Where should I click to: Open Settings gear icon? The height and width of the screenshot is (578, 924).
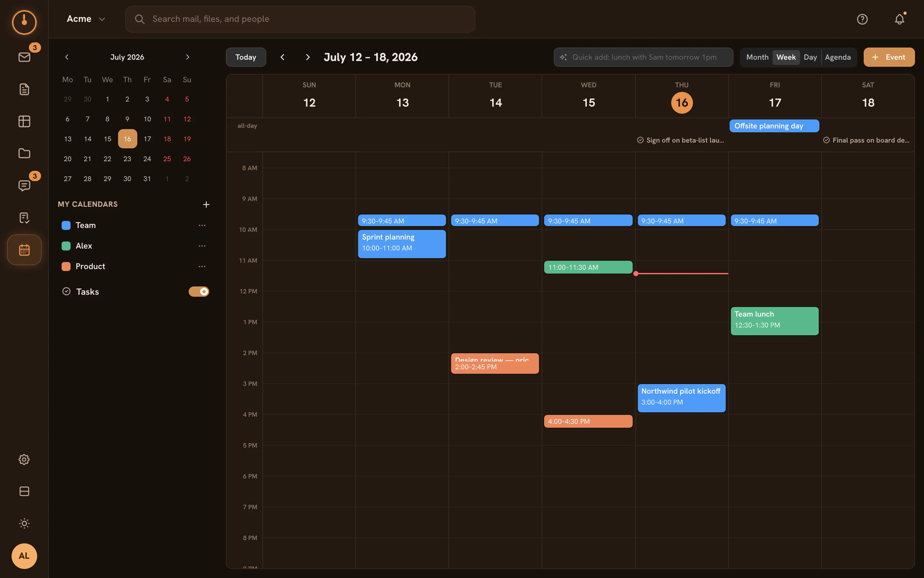click(x=24, y=460)
